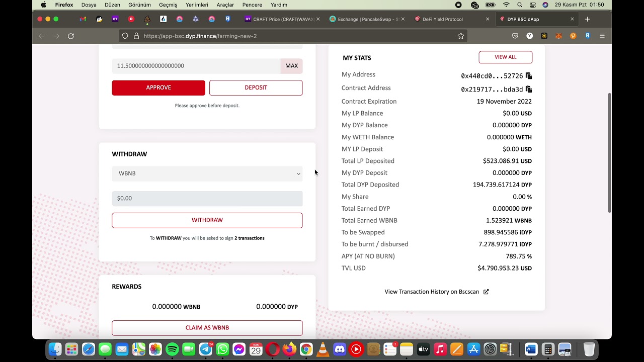Open the Yer imleri menu
644x362 pixels.
coord(197,5)
